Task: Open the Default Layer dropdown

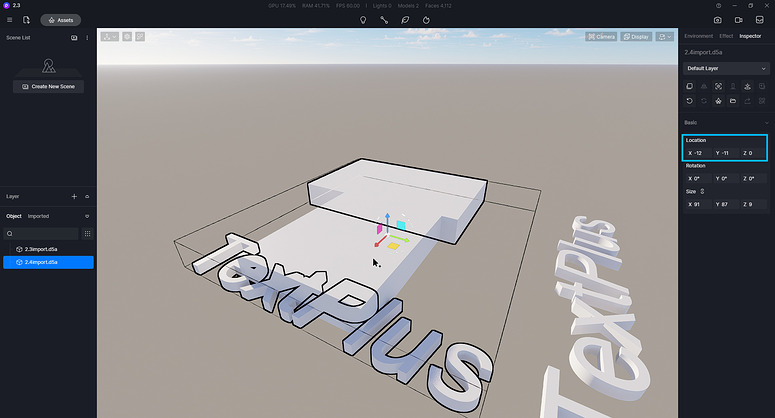Action: click(726, 69)
